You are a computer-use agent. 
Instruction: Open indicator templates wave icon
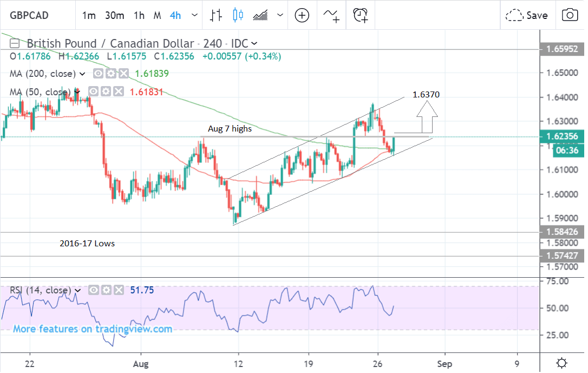[x=331, y=15]
